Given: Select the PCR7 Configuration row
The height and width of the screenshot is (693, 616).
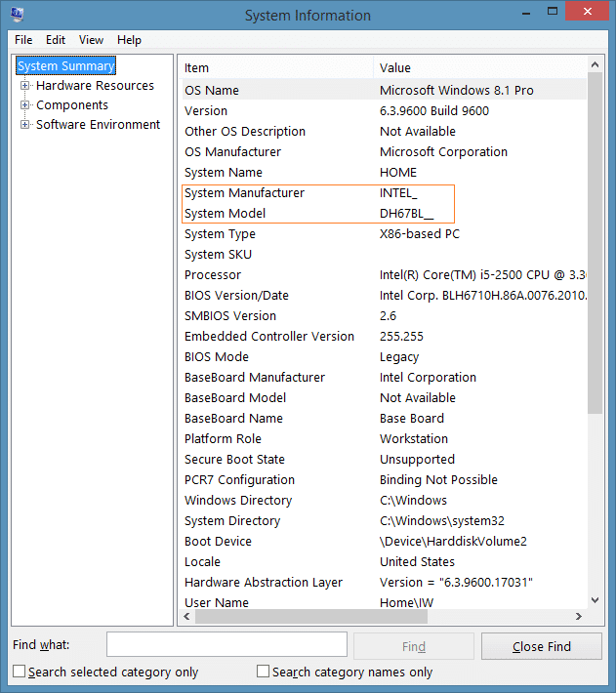Looking at the screenshot, I should [384, 479].
